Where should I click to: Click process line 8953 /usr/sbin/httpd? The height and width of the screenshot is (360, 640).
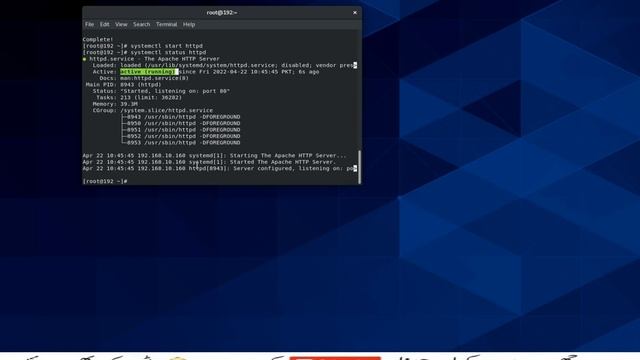(181, 143)
